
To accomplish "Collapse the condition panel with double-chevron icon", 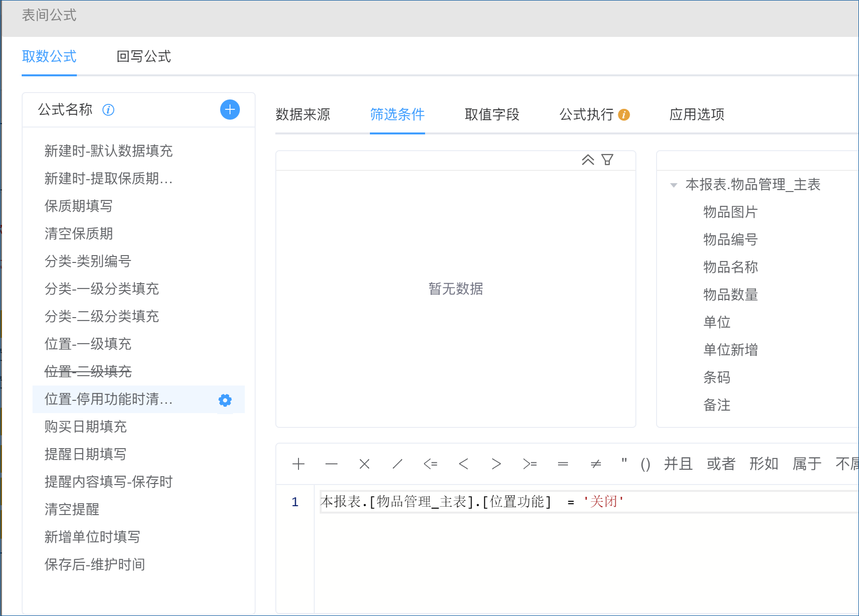I will [x=588, y=160].
